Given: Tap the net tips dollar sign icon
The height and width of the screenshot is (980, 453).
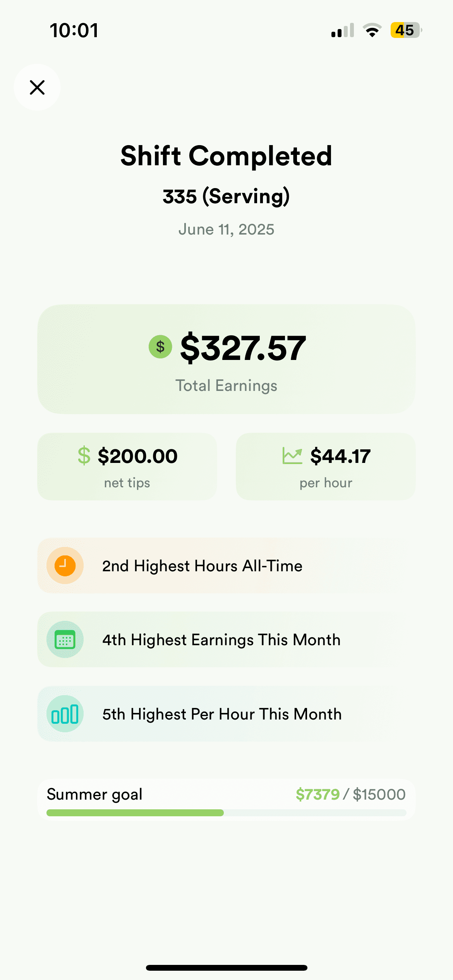Looking at the screenshot, I should 84,456.
